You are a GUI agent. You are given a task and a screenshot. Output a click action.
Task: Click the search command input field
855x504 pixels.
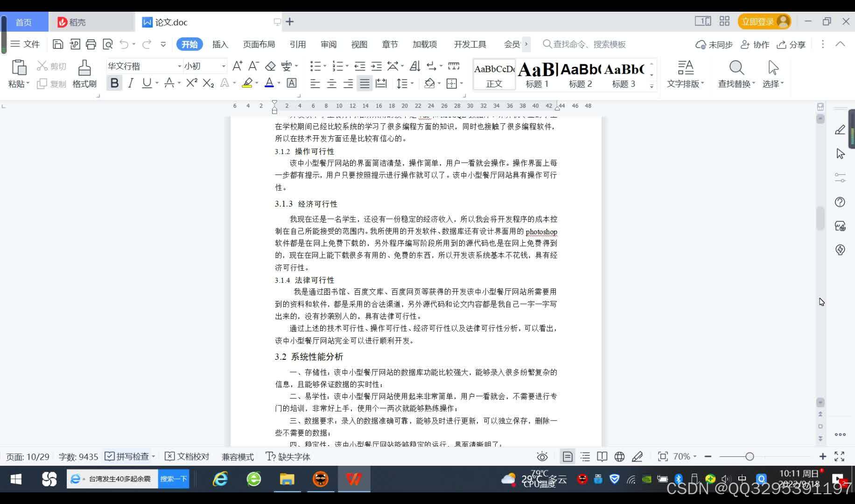click(584, 44)
